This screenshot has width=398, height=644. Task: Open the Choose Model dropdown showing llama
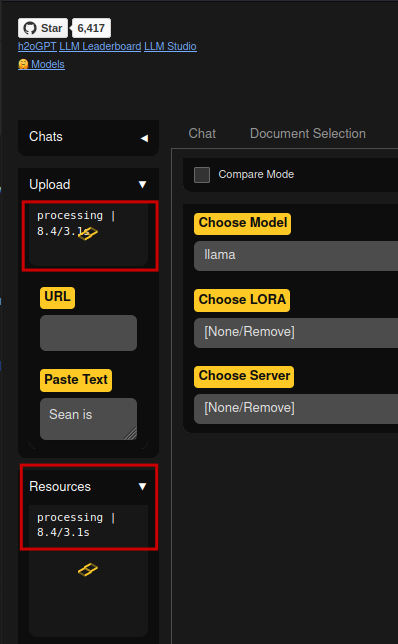296,255
